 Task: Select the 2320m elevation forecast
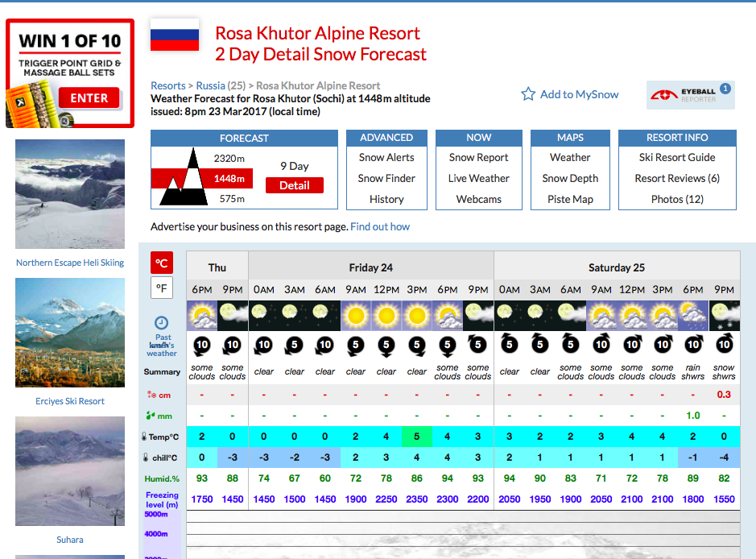coord(229,158)
